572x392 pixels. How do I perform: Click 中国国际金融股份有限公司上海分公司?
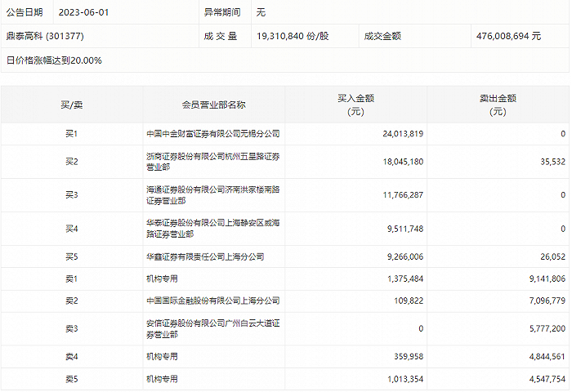pos(213,301)
